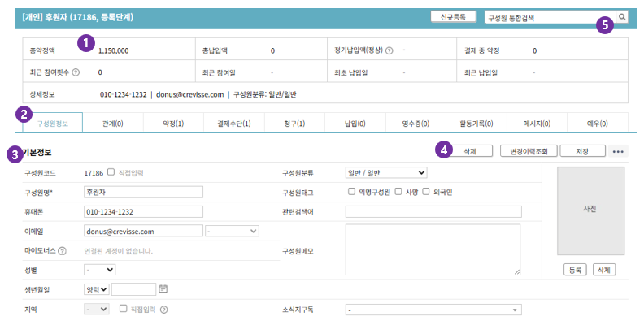This screenshot has height=334, width=644.
Task: Switch to the 메시지(0) tab
Action: tap(537, 123)
